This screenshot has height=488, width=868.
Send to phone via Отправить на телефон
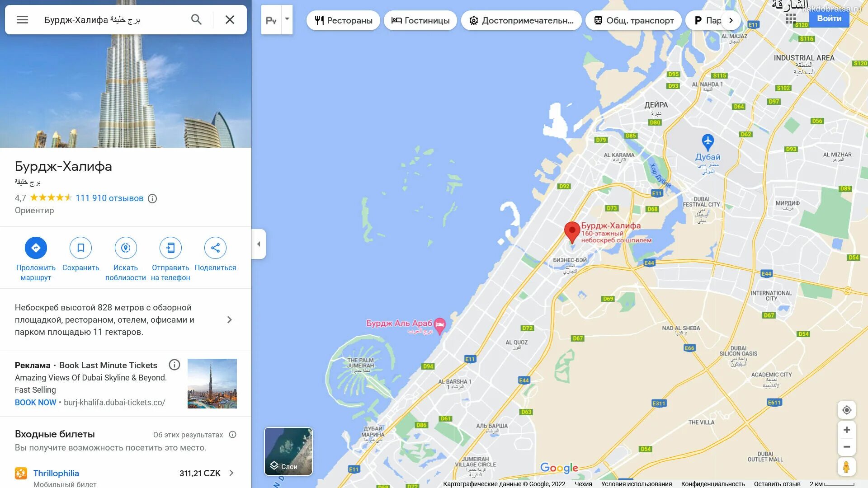[x=170, y=248]
